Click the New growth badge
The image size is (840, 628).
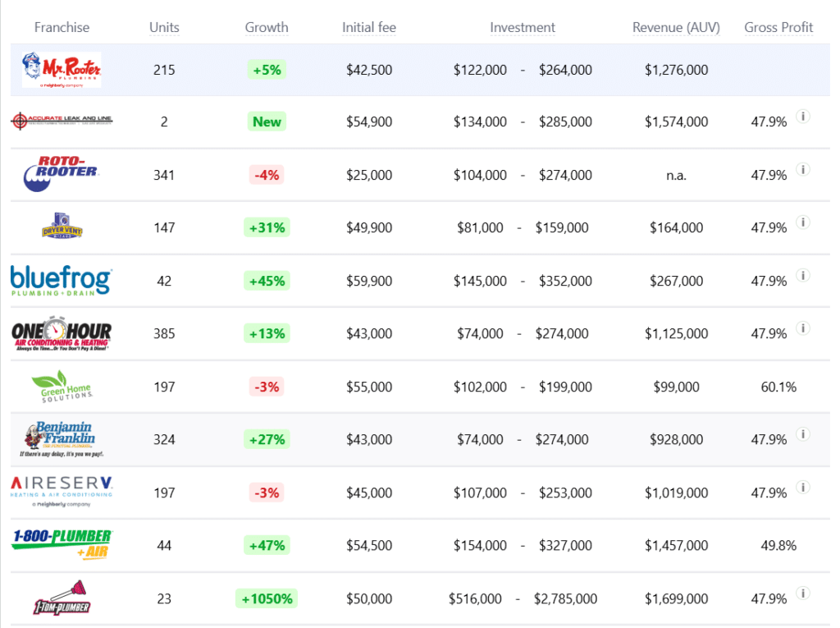coord(267,121)
